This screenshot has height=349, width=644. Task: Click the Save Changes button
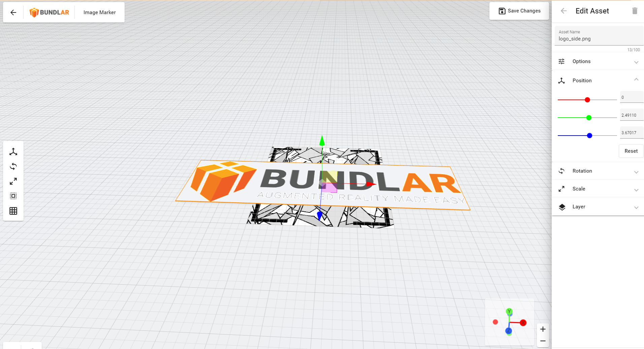coord(520,10)
